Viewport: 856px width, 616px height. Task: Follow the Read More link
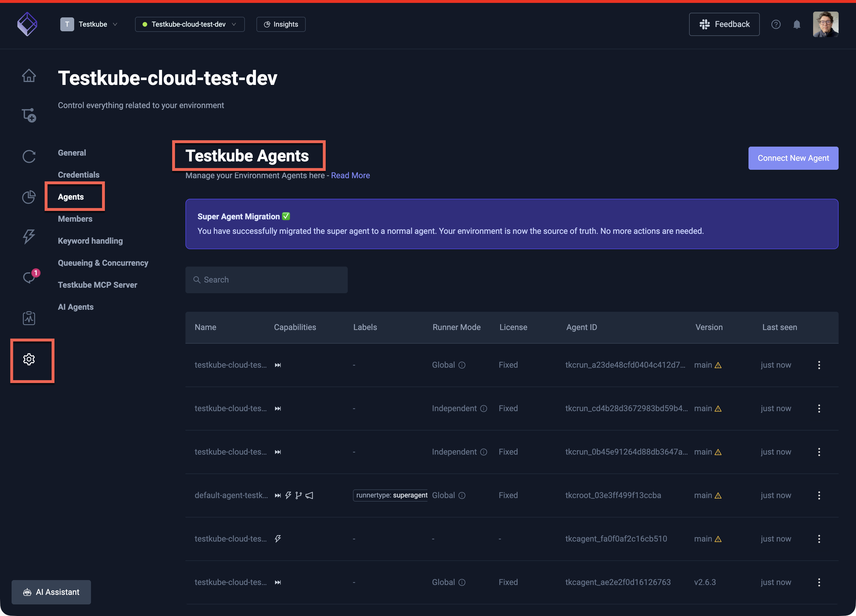[350, 176]
